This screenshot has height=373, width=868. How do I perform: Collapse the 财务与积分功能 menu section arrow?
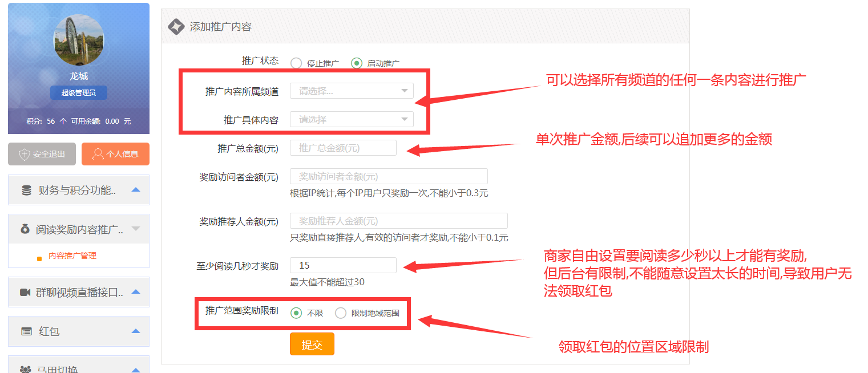coord(136,190)
